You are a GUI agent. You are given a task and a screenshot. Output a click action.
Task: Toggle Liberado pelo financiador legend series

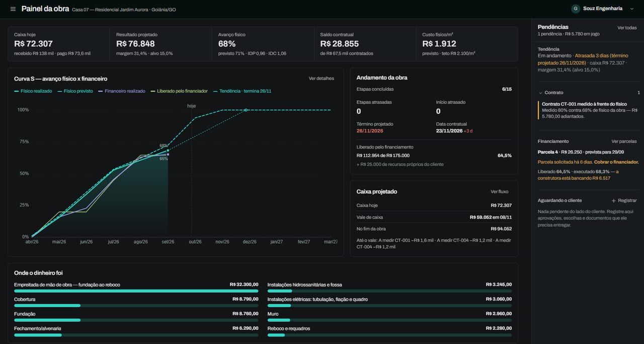point(179,91)
